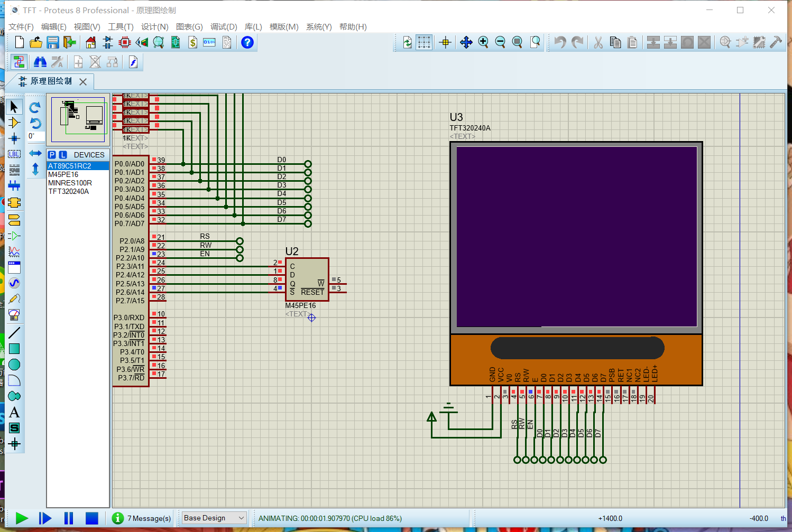Center view with the yellow crosshair icon

point(445,42)
